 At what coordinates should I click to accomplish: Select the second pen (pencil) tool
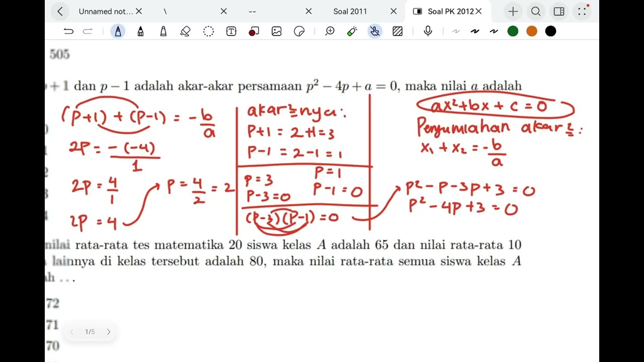pos(140,31)
